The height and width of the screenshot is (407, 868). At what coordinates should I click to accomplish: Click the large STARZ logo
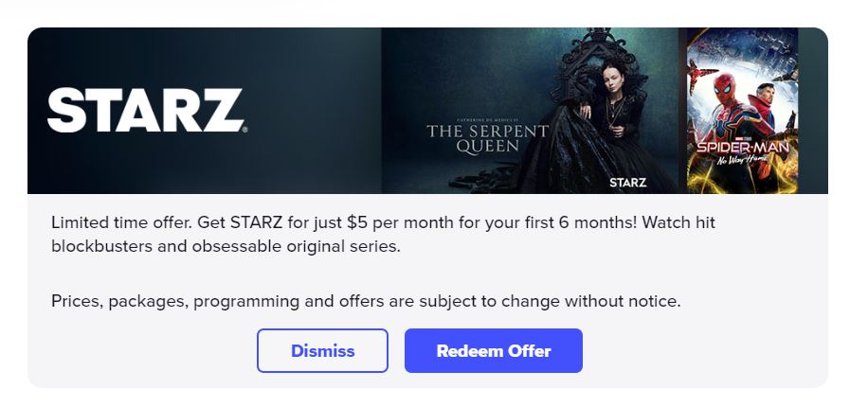[144, 110]
